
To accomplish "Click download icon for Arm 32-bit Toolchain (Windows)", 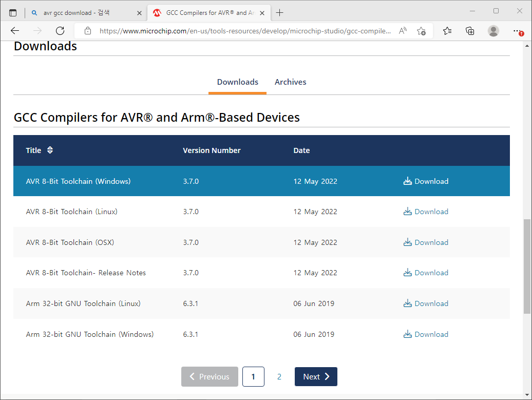I will click(x=408, y=334).
